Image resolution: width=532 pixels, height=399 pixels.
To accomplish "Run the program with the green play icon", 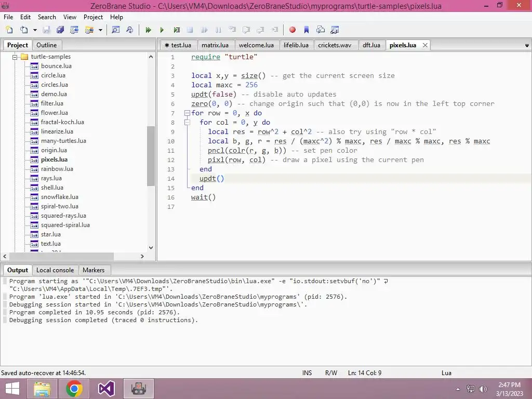I will (x=162, y=30).
